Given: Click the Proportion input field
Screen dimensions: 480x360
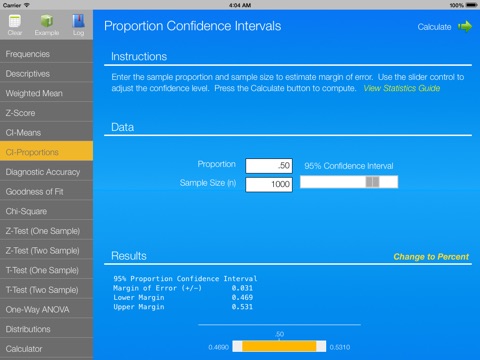Looking at the screenshot, I should pos(269,166).
